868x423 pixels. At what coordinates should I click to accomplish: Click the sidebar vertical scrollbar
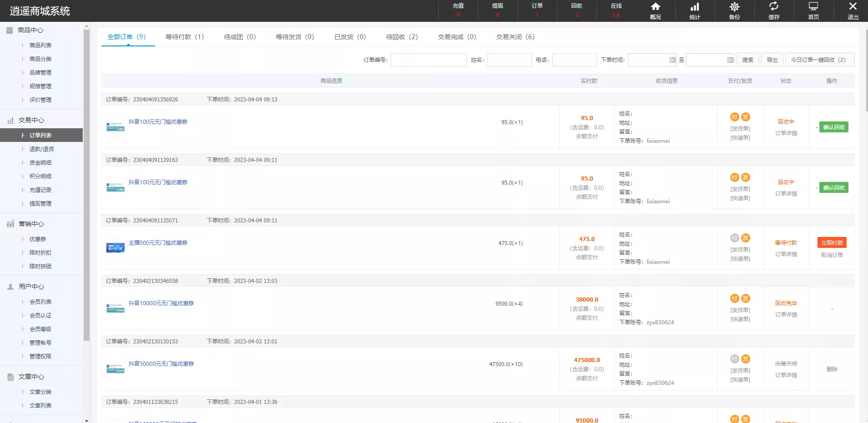(86, 182)
